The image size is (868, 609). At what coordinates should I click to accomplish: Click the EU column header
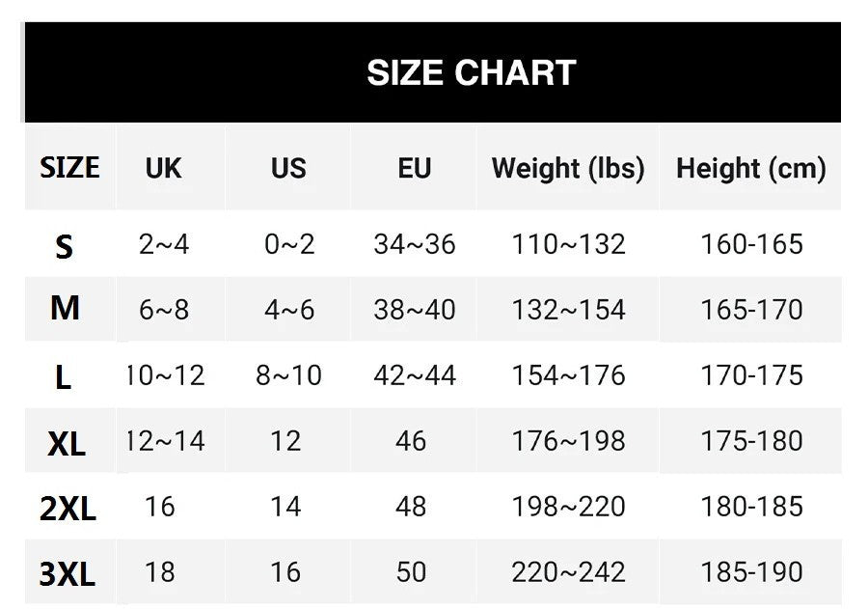(414, 168)
